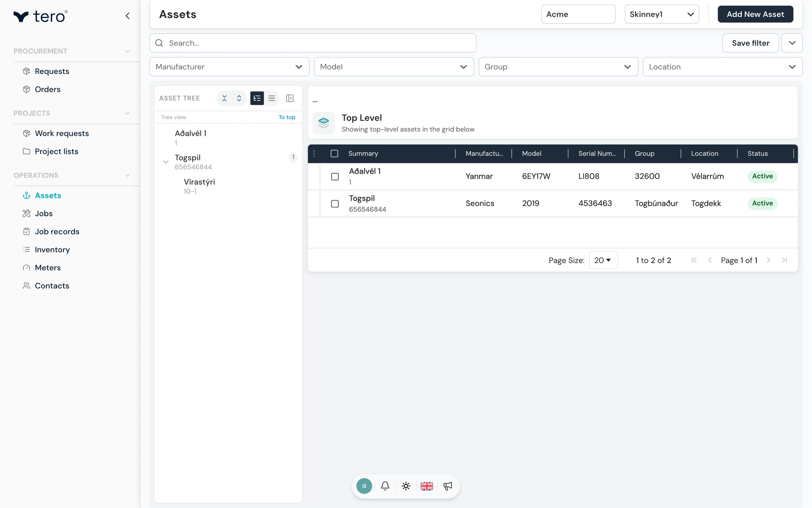Open the Save filter options arrow
Image resolution: width=812 pixels, height=508 pixels.
(792, 43)
